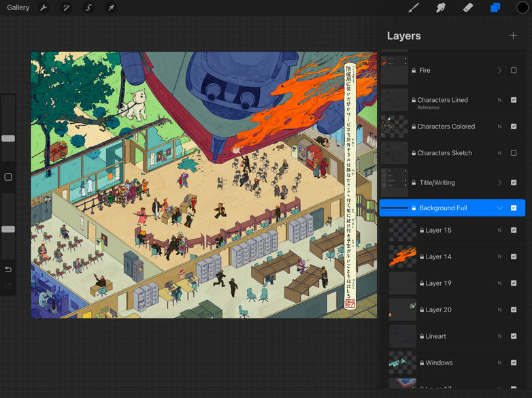
Task: Show the Fire layer group
Action: click(514, 70)
